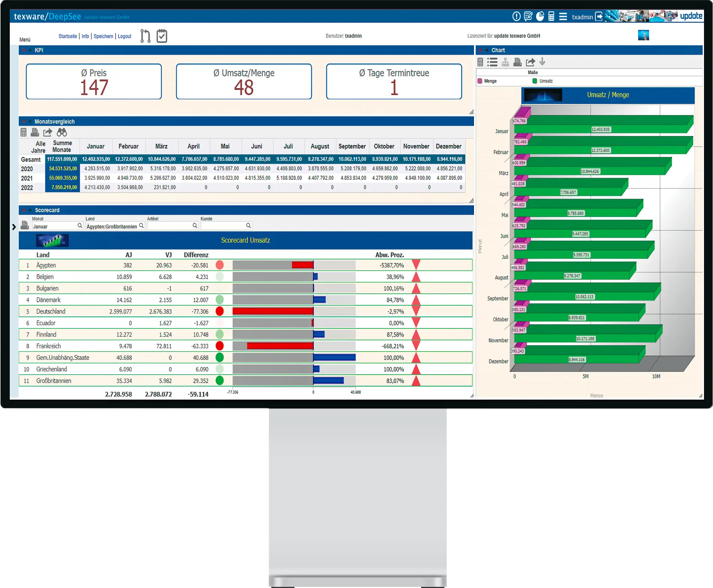
Task: Click the export share icon in Chart toolbar
Action: click(530, 62)
